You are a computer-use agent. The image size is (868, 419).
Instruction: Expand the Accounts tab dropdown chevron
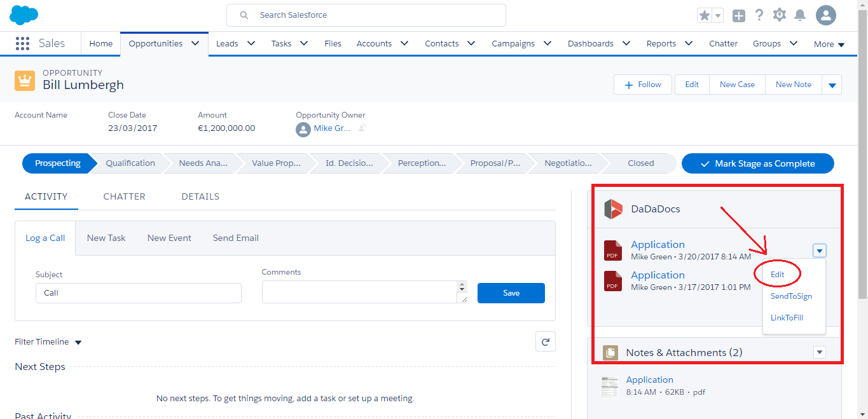tap(404, 43)
